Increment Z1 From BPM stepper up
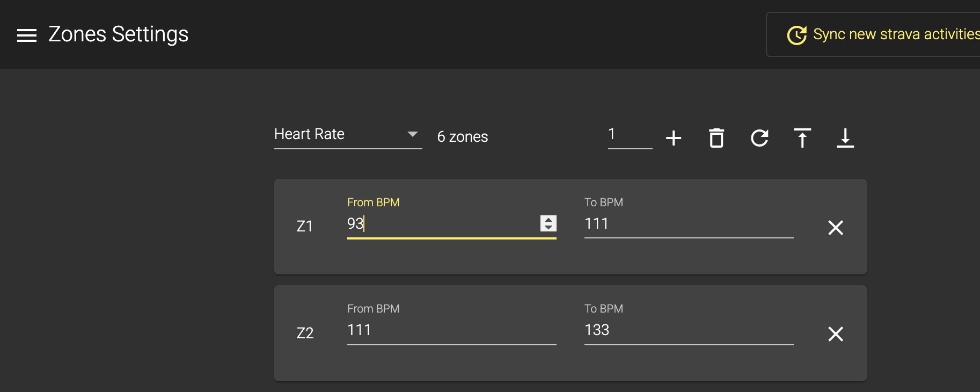This screenshot has height=392, width=980. [x=548, y=220]
